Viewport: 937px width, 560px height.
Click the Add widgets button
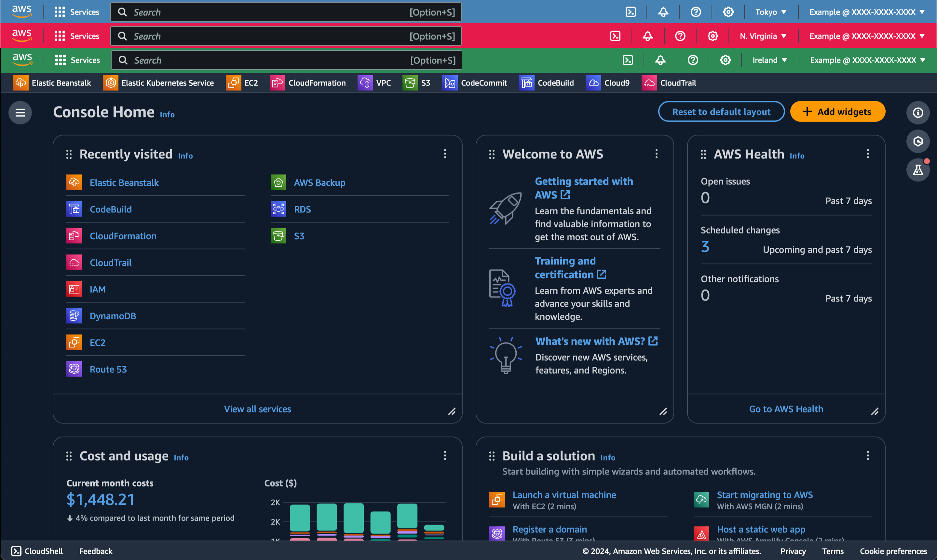[837, 112]
